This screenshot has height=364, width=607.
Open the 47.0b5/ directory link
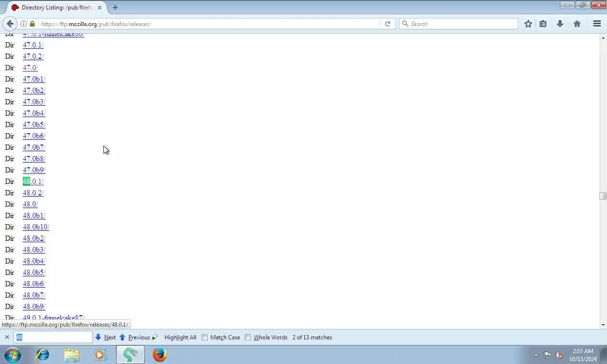pyautogui.click(x=34, y=125)
